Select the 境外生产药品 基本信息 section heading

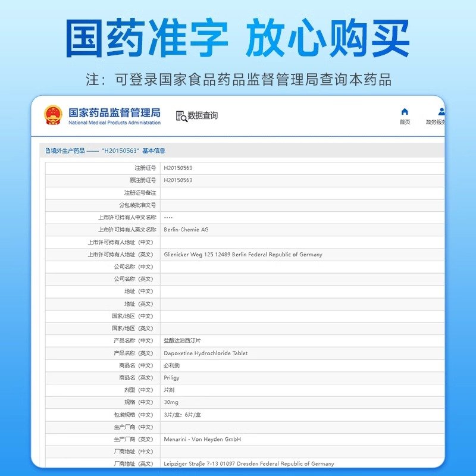(x=105, y=151)
